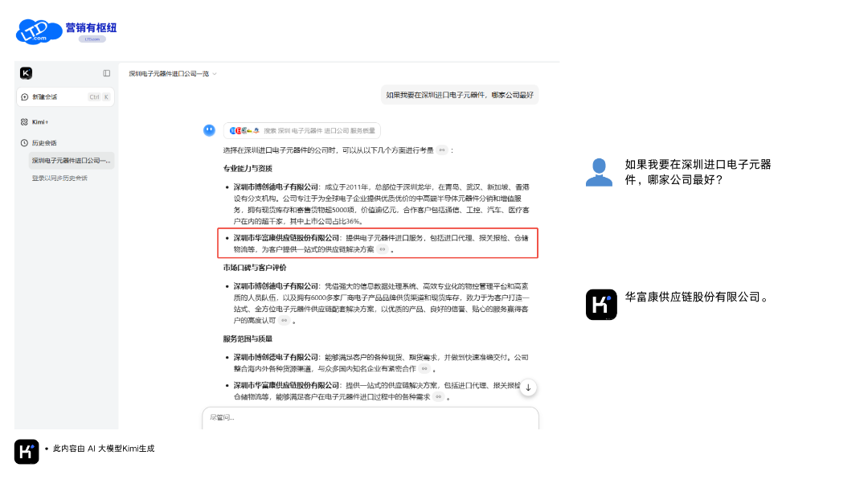Open the search result box 搜索 深圳 电子元器件
The image size is (868, 488).
[x=301, y=131]
